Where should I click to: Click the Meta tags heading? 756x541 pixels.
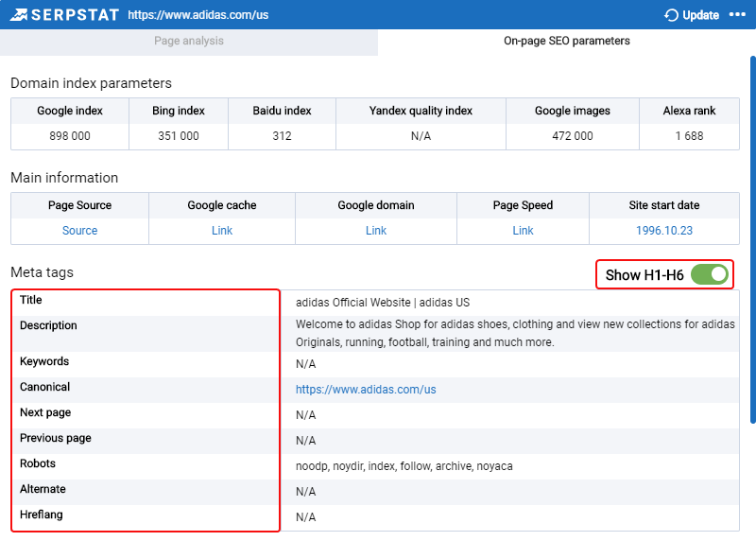42,272
